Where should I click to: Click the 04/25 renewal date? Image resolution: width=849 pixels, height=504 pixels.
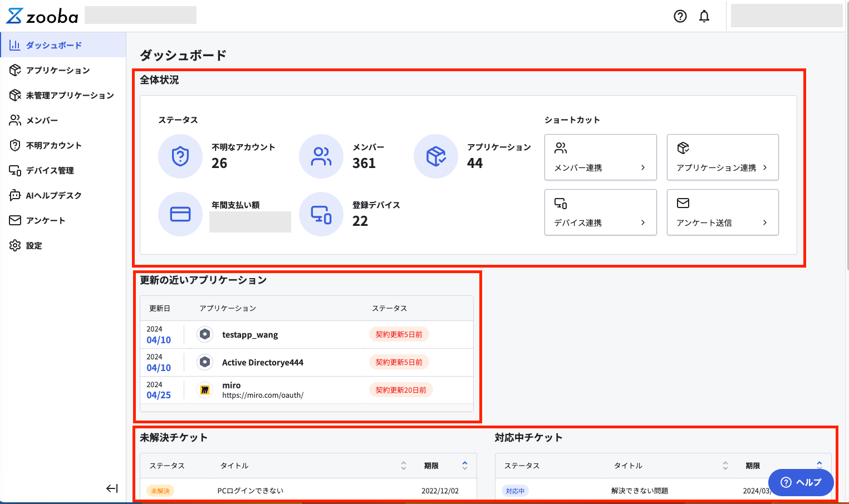(159, 395)
